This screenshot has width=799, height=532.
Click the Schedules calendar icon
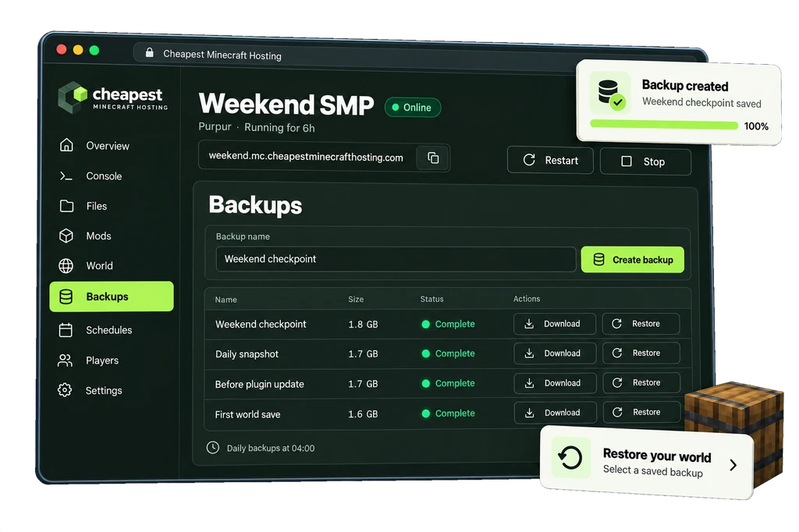tap(66, 330)
